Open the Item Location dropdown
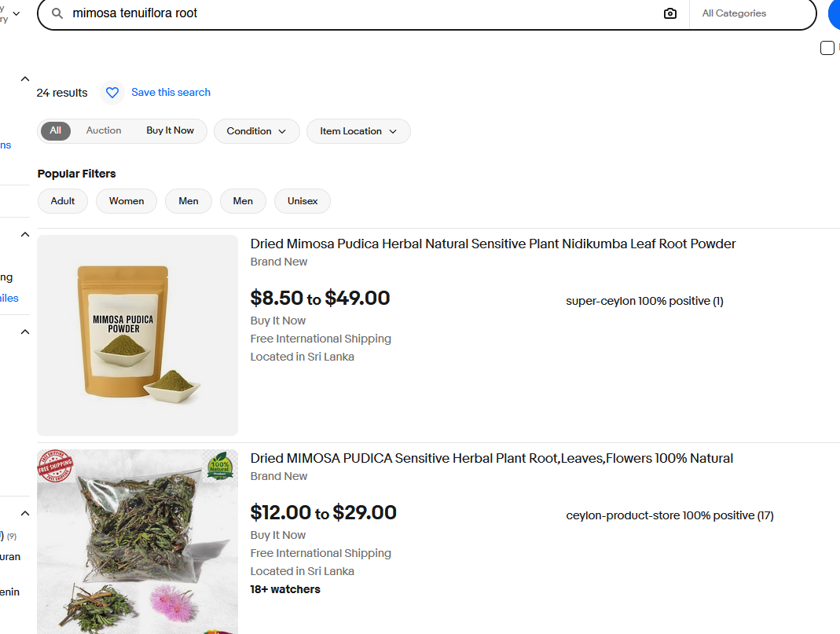This screenshot has height=634, width=840. point(358,131)
